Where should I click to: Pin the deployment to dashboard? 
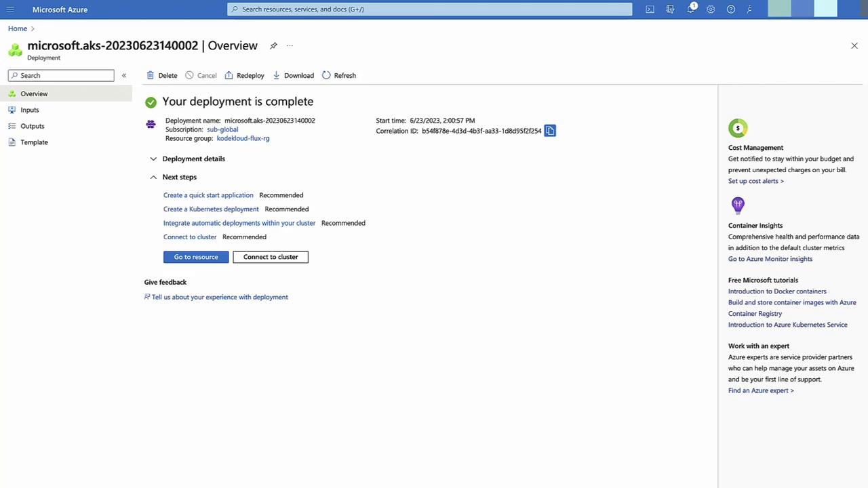(x=273, y=45)
